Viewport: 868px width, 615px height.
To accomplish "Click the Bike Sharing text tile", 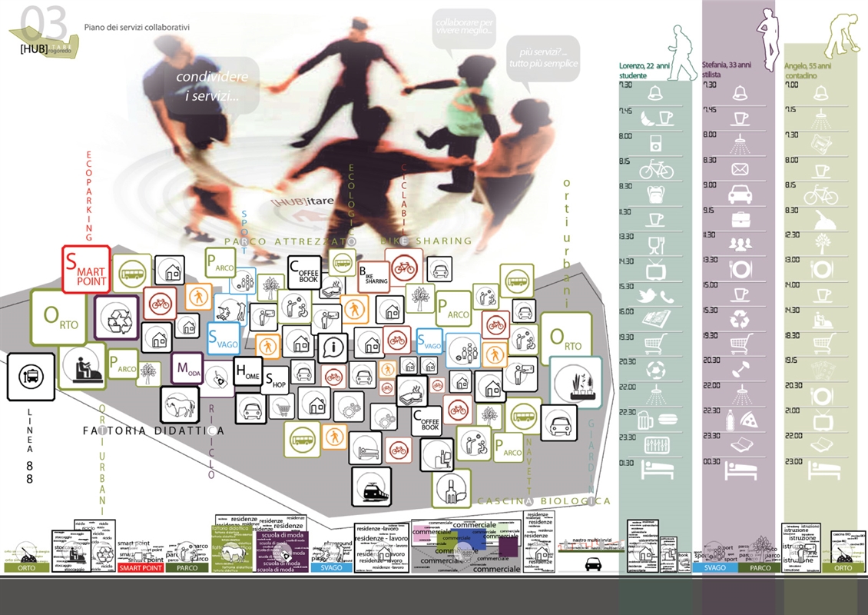I will coord(373,277).
